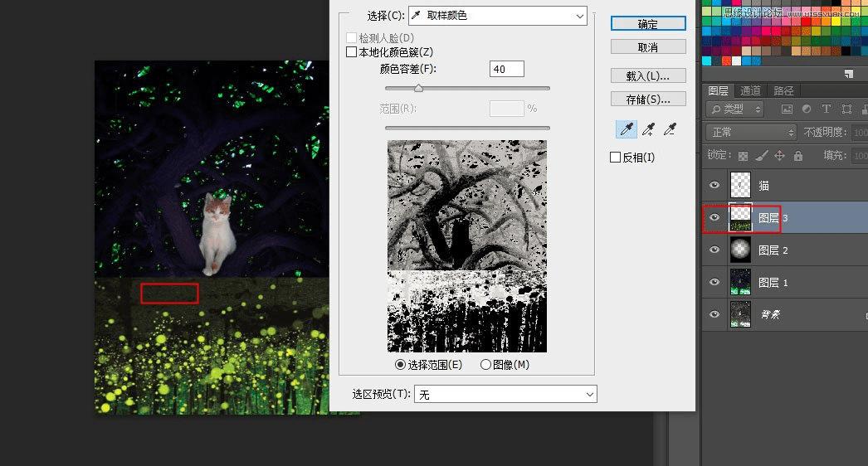
Task: Select the subtract-from-sample eyedropper
Action: (670, 129)
